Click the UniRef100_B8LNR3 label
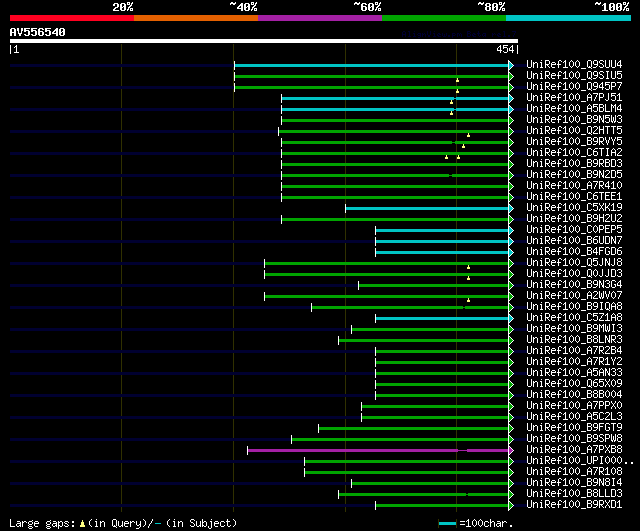 point(574,340)
